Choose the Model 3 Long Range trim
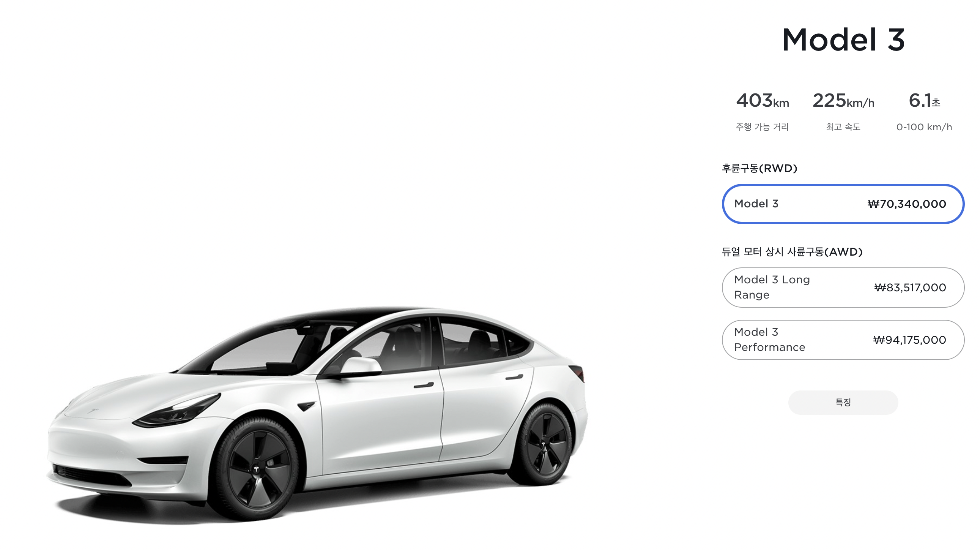 pyautogui.click(x=843, y=288)
